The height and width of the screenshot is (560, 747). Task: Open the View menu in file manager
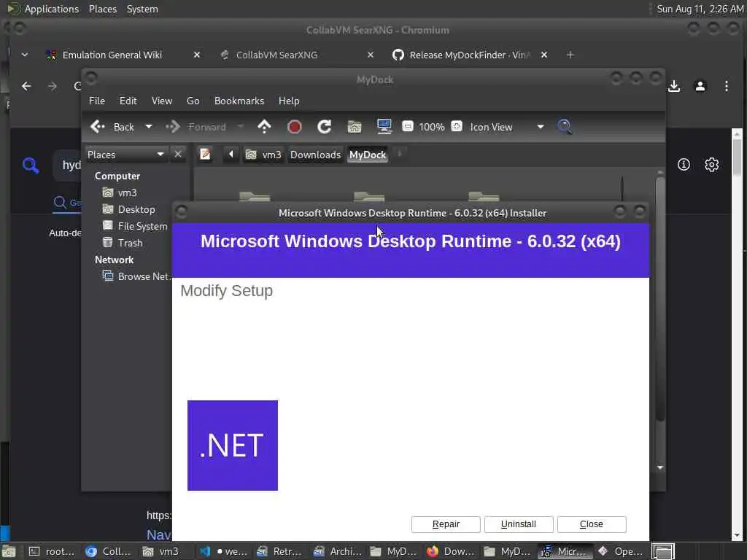[x=161, y=101]
